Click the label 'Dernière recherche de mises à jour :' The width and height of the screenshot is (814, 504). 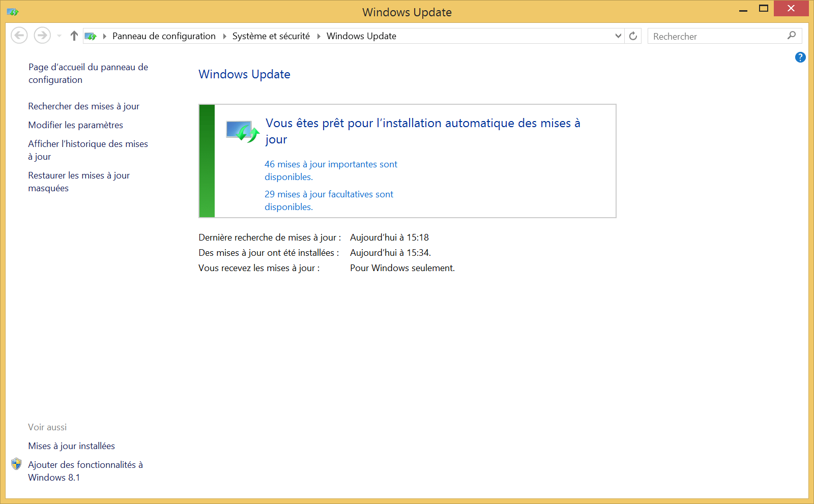tap(270, 238)
